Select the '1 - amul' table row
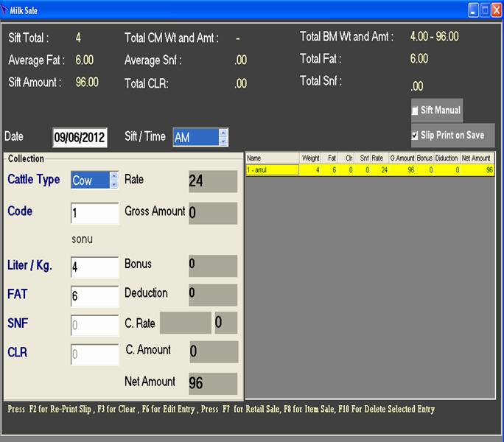Image resolution: width=504 pixels, height=442 pixels. click(x=272, y=170)
